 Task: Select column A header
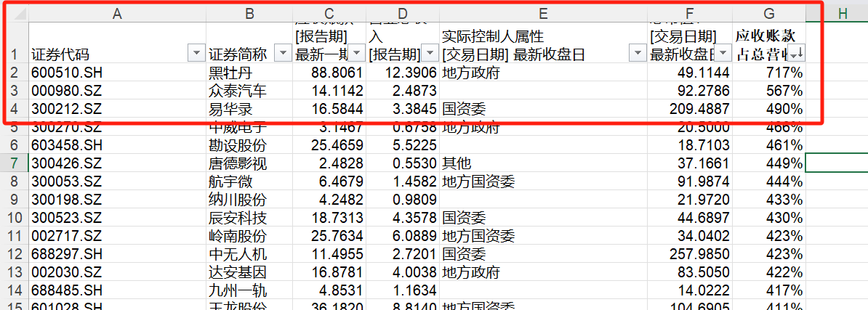pyautogui.click(x=117, y=15)
